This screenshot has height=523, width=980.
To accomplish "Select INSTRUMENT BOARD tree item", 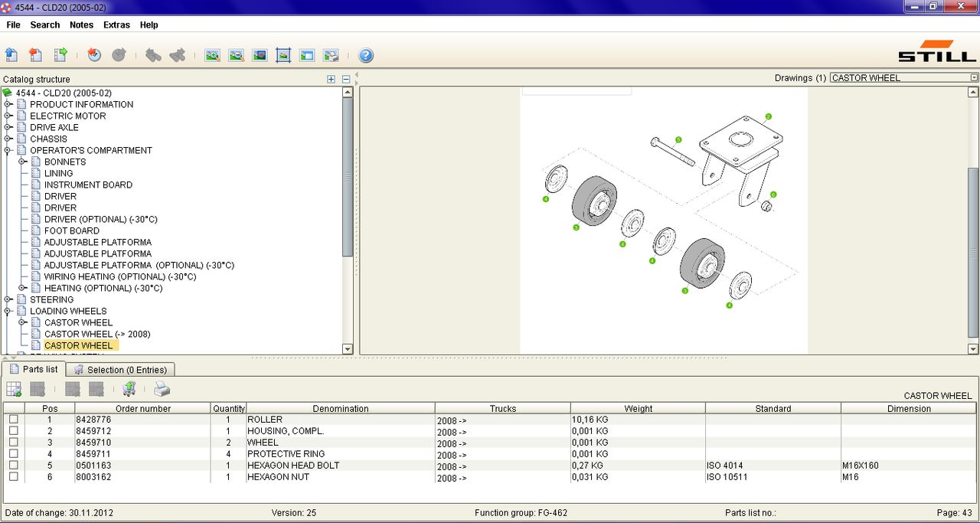I will click(88, 185).
